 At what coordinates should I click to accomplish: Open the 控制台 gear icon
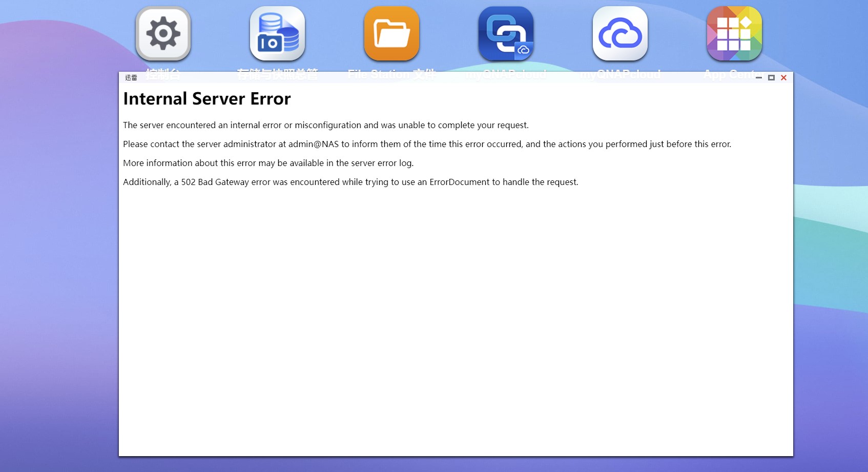(x=163, y=34)
